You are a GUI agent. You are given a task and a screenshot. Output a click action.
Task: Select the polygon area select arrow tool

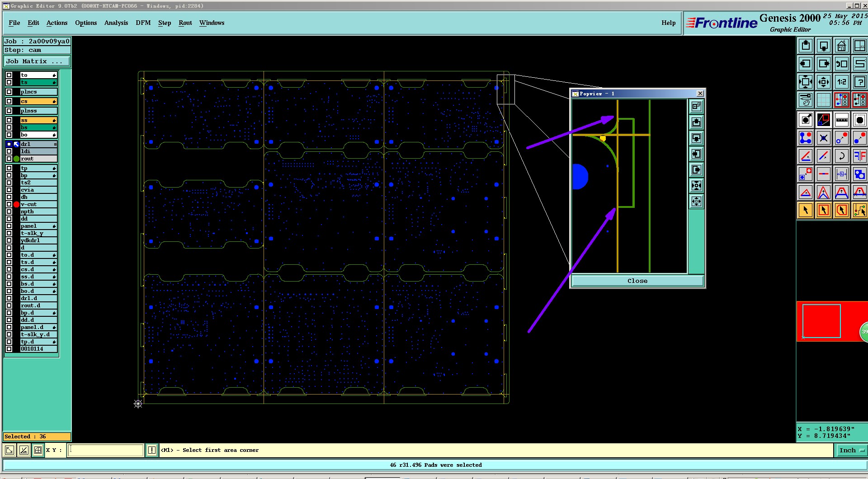(x=841, y=210)
